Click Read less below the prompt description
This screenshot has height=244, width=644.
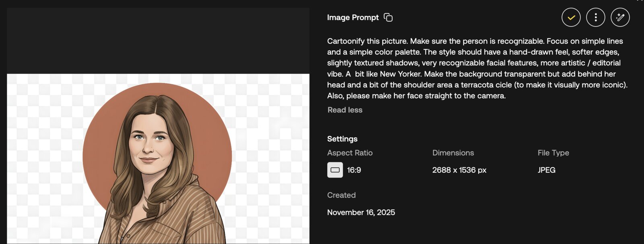pos(345,110)
